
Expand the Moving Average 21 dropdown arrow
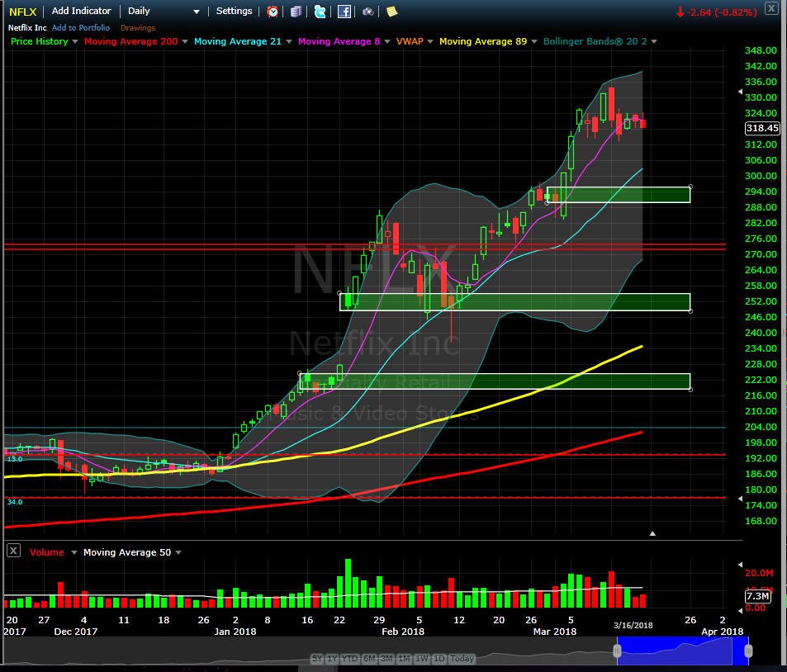(x=288, y=41)
